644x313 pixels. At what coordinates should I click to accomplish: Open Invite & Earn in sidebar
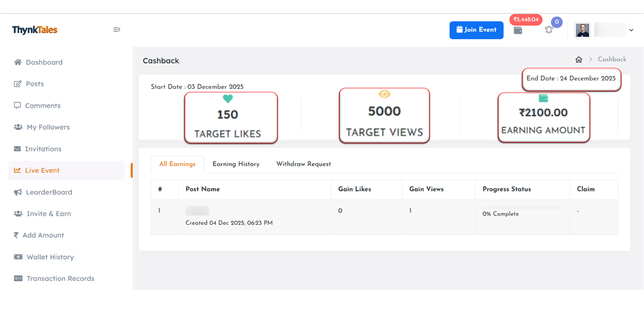[x=49, y=214]
